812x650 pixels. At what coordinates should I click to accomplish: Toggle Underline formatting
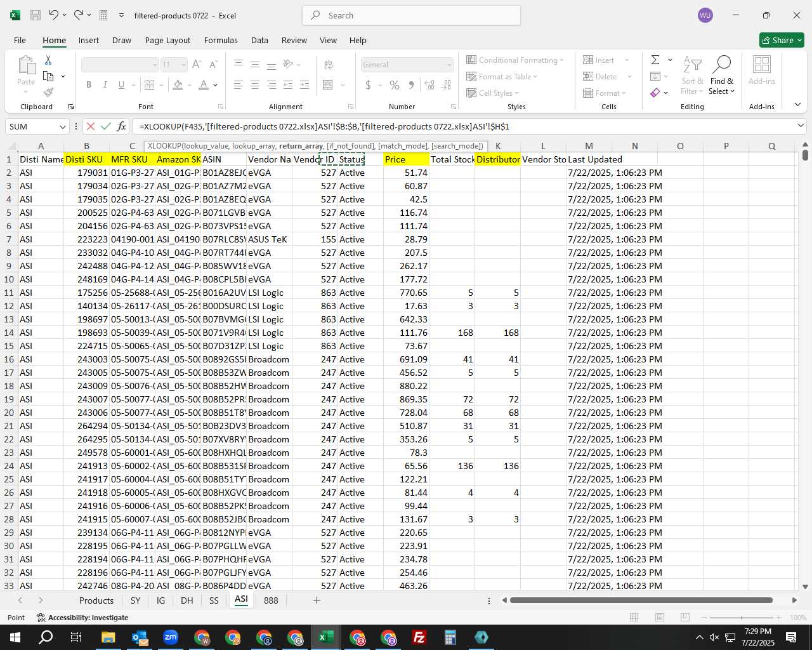tap(121, 84)
